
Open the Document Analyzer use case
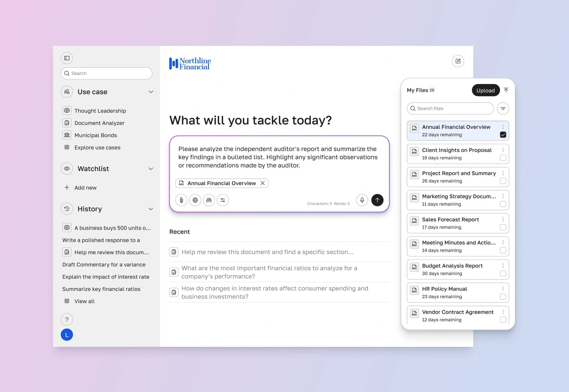94,123
